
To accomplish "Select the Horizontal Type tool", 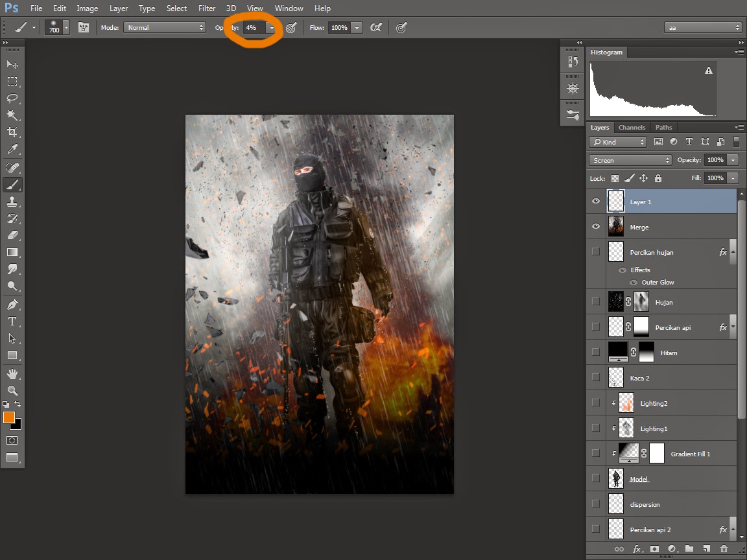I will pyautogui.click(x=12, y=321).
